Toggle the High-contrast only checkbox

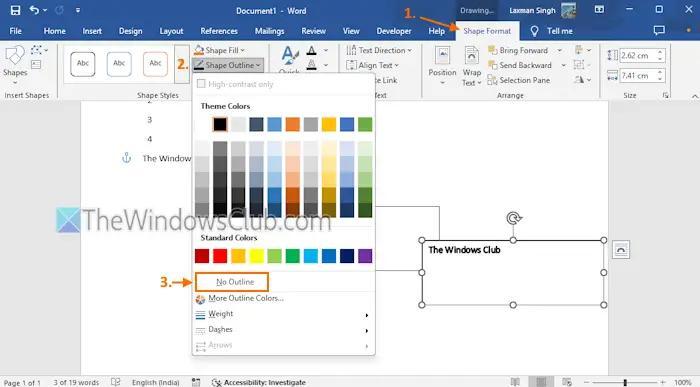201,84
